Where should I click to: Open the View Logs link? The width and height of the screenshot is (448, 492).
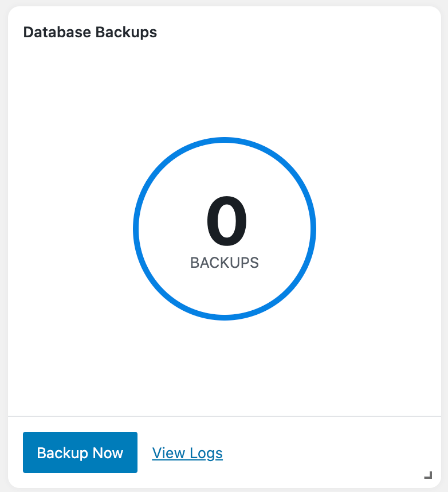point(187,454)
